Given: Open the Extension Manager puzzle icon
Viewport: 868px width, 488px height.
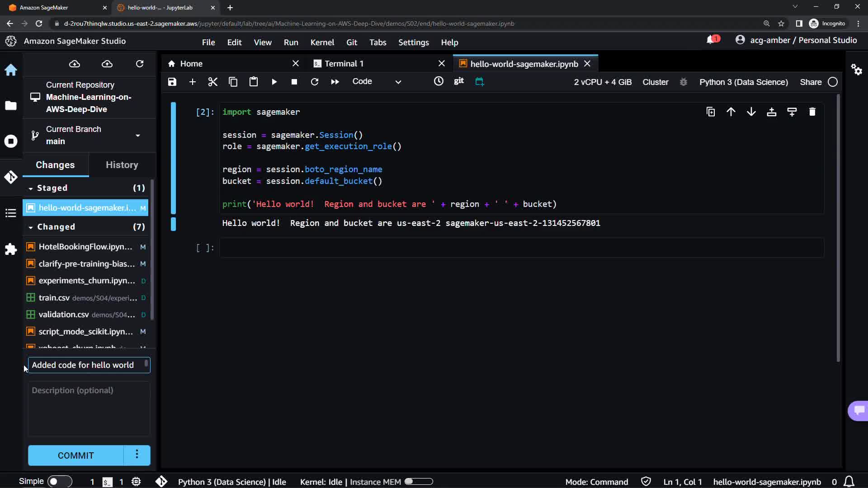Looking at the screenshot, I should coord(11,249).
